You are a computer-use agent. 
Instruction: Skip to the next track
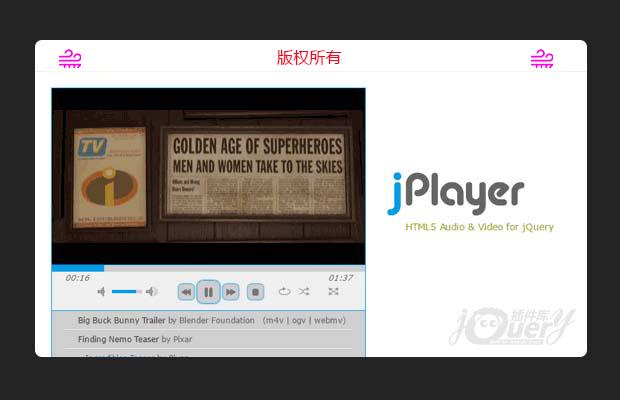pos(231,292)
